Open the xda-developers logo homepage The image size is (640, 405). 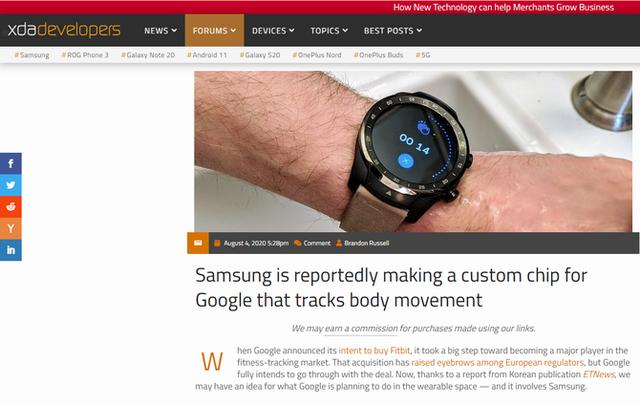64,30
